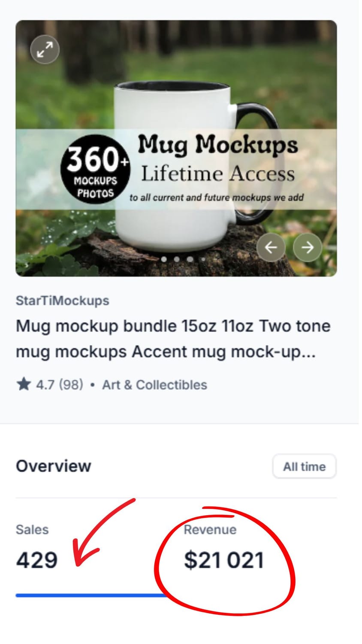Advance to the next product image
Screen dimensions: 362x644
[308, 247]
